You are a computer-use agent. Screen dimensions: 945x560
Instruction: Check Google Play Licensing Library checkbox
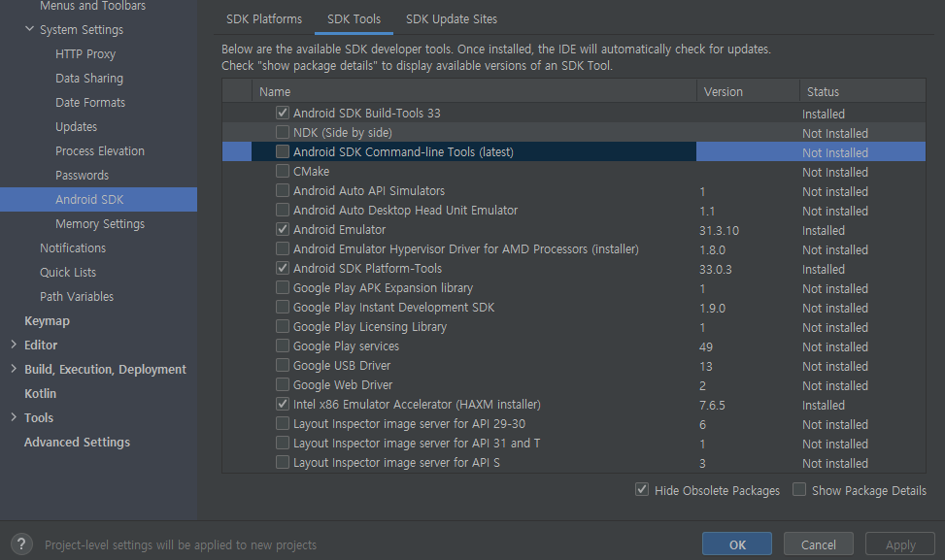coord(282,326)
